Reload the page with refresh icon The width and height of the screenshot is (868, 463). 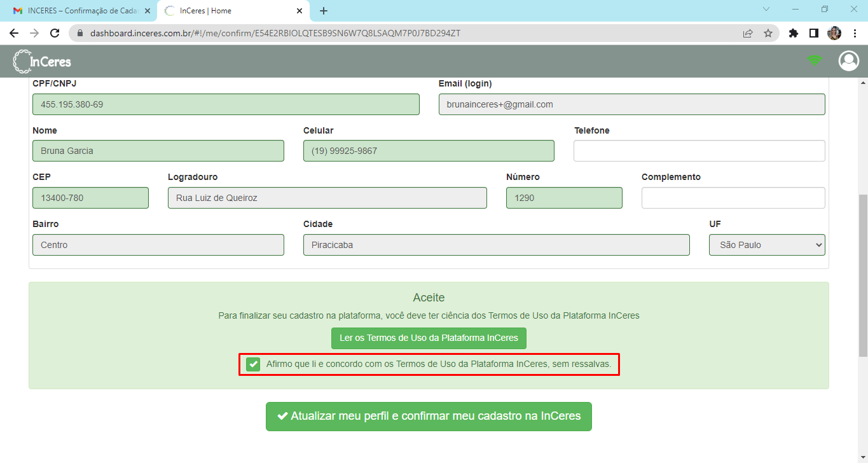(55, 33)
